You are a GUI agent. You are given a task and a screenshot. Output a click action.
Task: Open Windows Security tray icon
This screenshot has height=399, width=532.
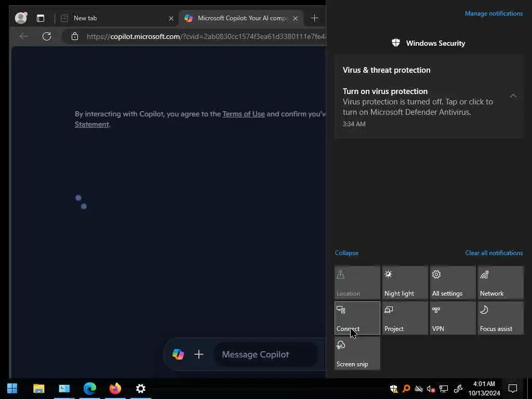394,389
